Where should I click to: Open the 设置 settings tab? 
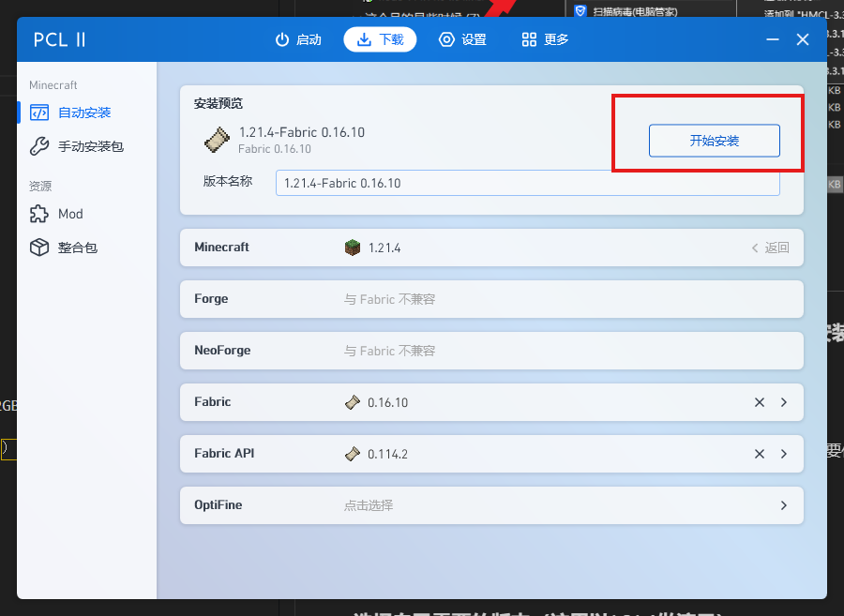pyautogui.click(x=463, y=39)
